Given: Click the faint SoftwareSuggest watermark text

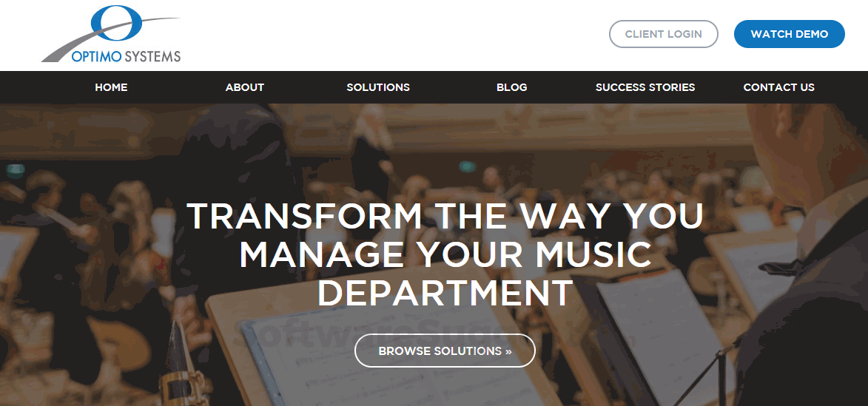Looking at the screenshot, I should pyautogui.click(x=377, y=334).
